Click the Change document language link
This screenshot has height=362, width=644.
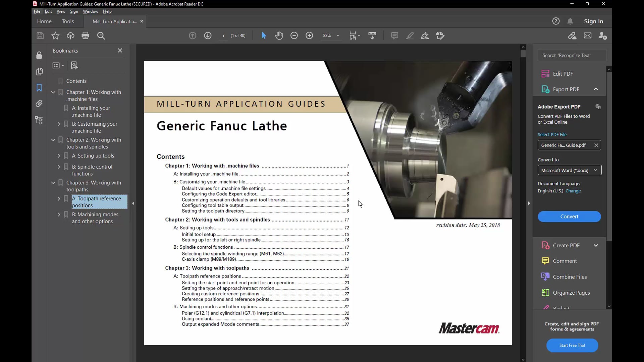[x=573, y=191]
